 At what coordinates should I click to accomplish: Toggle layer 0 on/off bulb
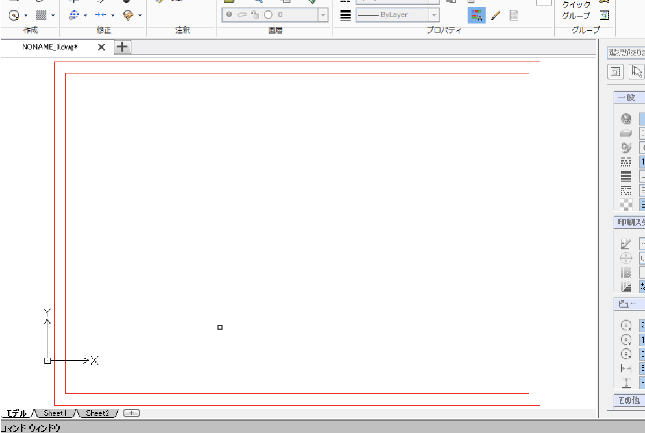pyautogui.click(x=229, y=14)
